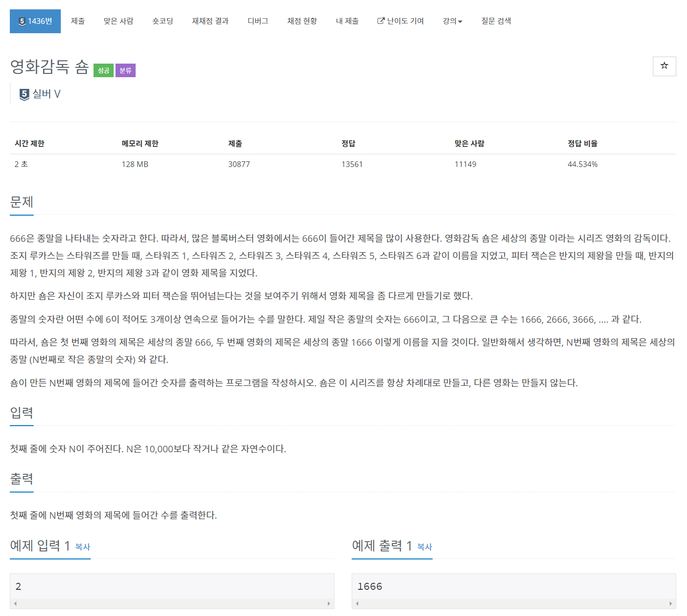
Task: Click the 13561 correct answers value
Action: (352, 164)
